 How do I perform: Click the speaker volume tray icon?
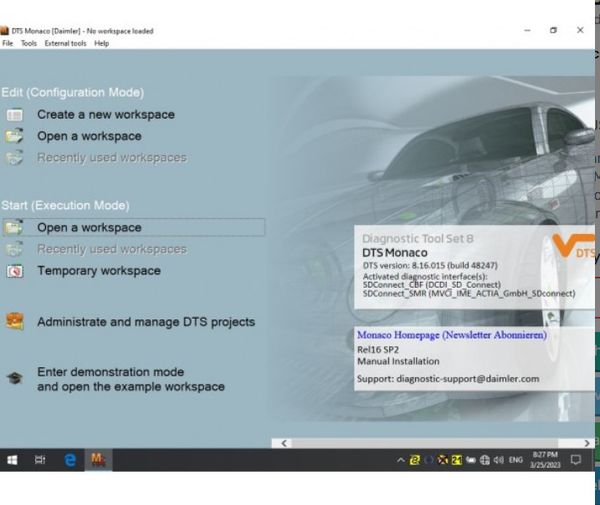499,460
